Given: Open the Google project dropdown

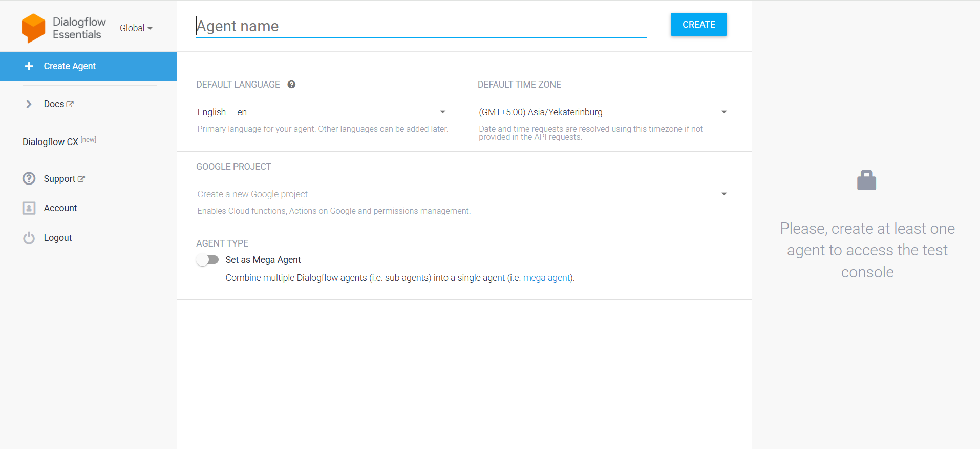Looking at the screenshot, I should pyautogui.click(x=463, y=194).
